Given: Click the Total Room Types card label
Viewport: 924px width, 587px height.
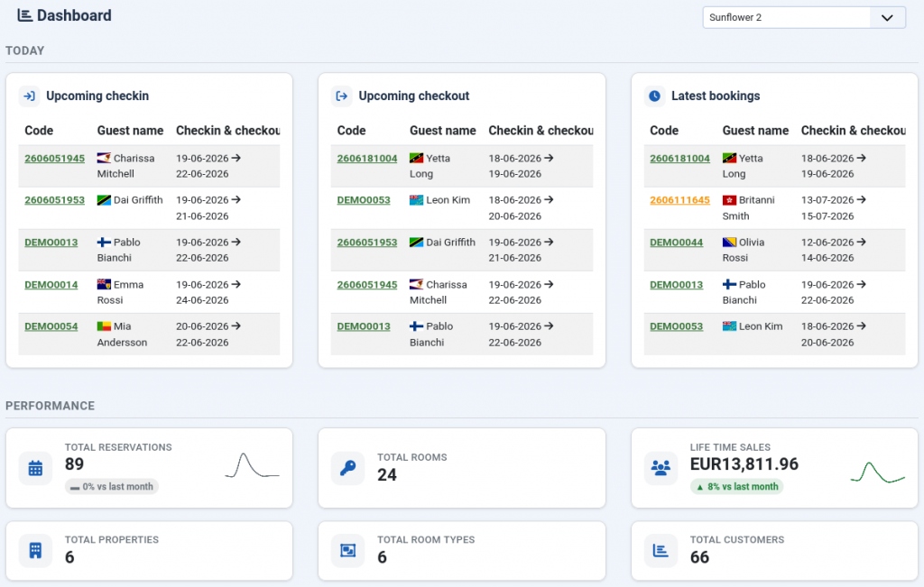Looking at the screenshot, I should (426, 540).
